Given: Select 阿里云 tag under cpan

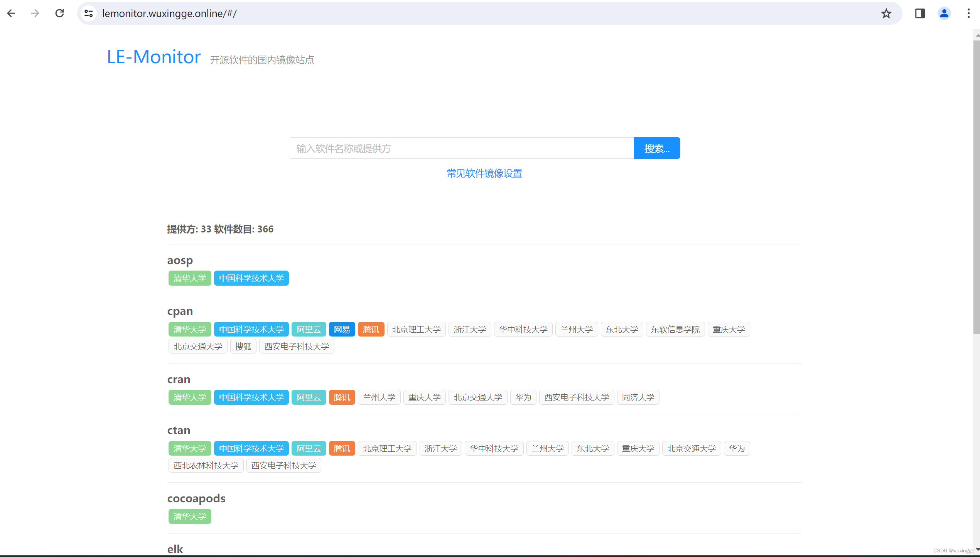Looking at the screenshot, I should pos(309,330).
